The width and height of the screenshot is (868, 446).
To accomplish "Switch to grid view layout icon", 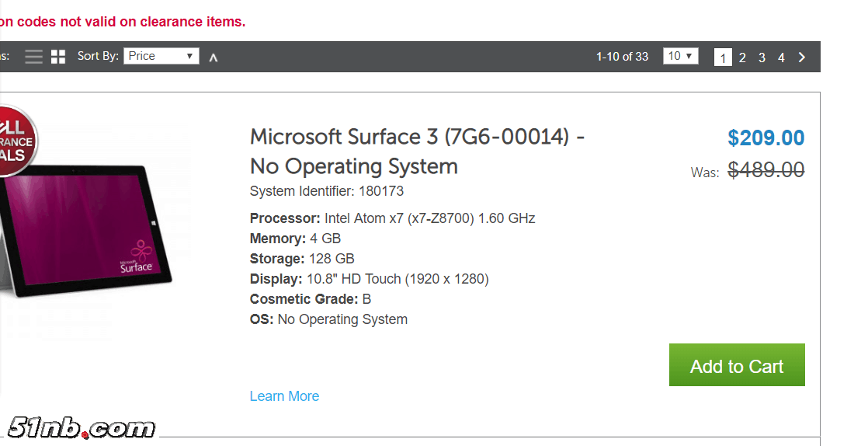I will click(x=58, y=57).
